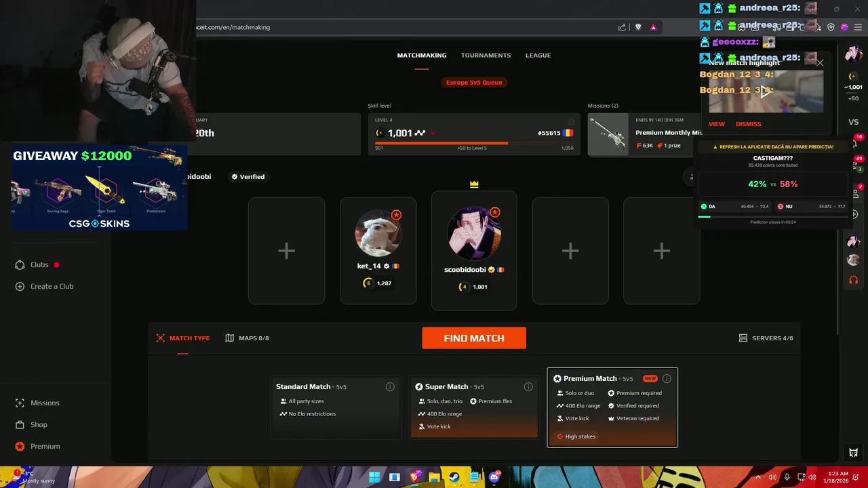Click the prediction timer progress bar

click(x=772, y=217)
